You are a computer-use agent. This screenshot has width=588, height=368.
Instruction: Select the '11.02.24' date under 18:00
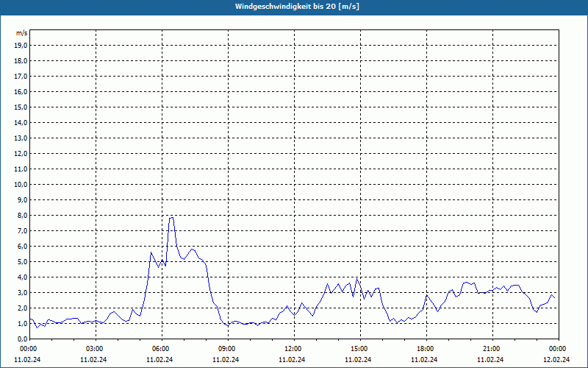click(x=424, y=360)
